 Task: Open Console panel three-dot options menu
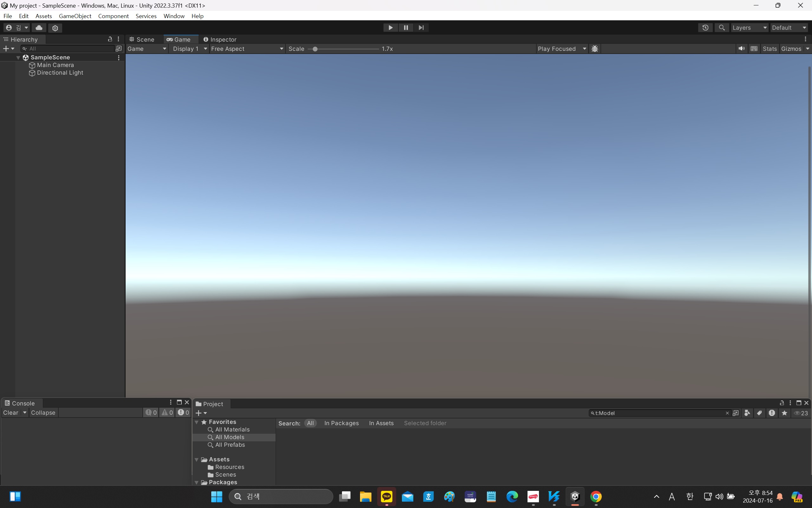click(x=171, y=403)
